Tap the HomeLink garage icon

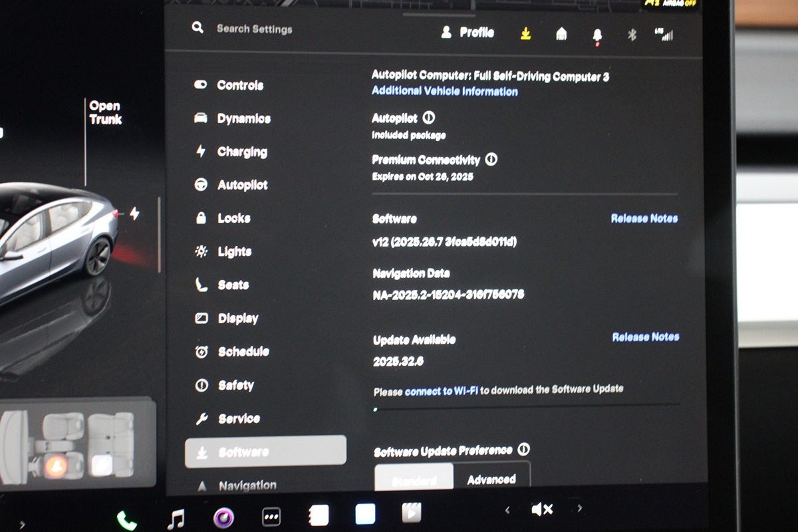pyautogui.click(x=561, y=34)
